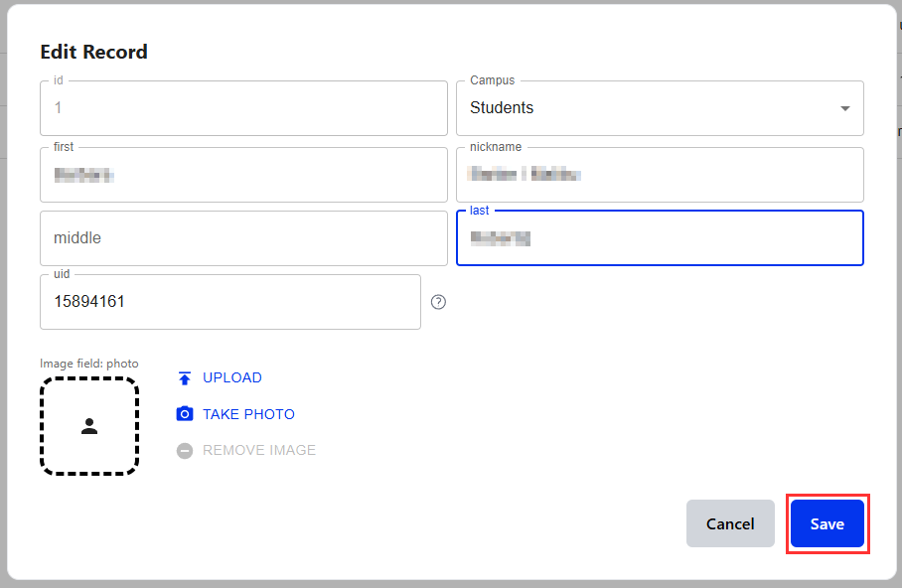902x588 pixels.
Task: Click the person silhouette placeholder icon
Action: point(89,426)
